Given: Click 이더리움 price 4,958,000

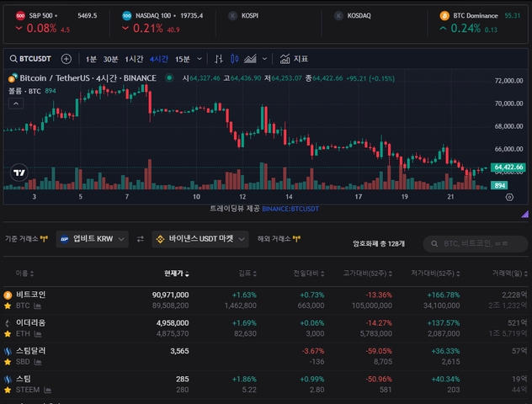Looking at the screenshot, I should point(173,323).
